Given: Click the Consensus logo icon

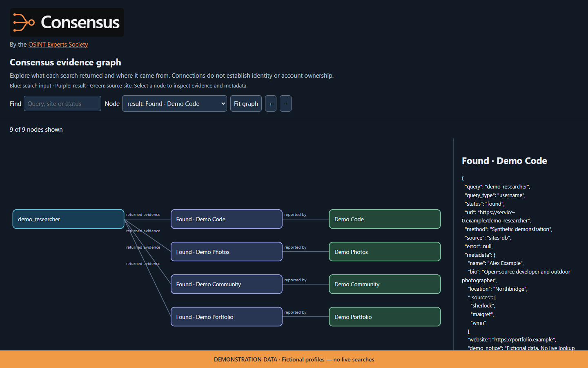Looking at the screenshot, I should coord(24,22).
